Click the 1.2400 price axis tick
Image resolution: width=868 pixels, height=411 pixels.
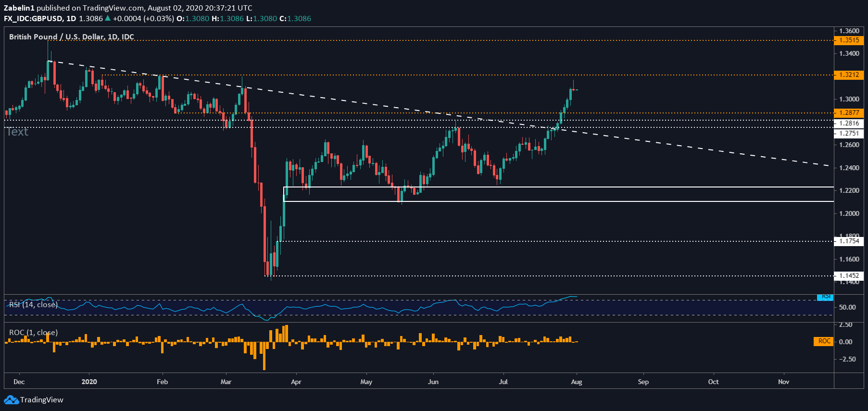[849, 168]
